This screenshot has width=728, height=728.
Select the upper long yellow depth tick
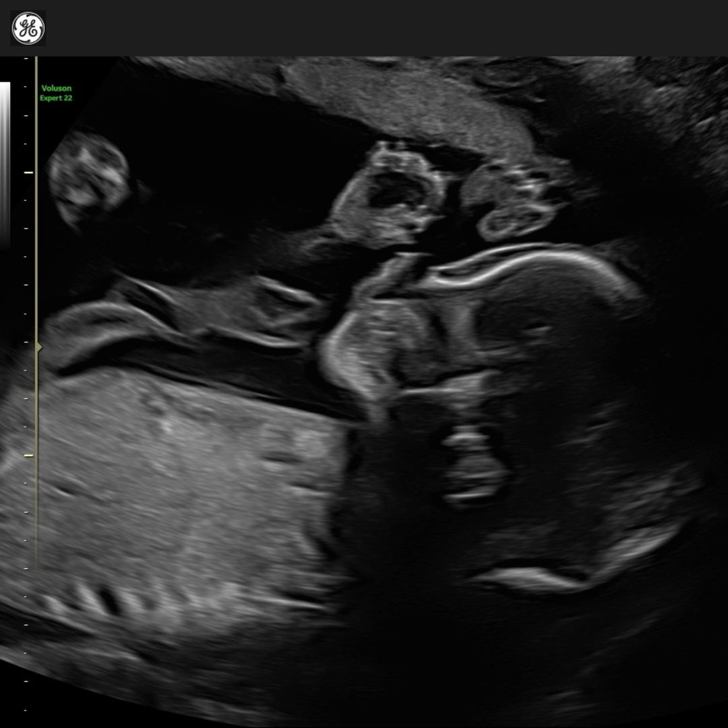(x=28, y=173)
